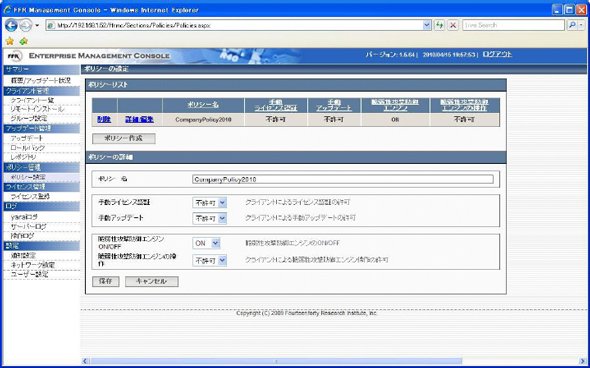Expand the address bar dropdown arrow
The width and height of the screenshot is (590, 368).
click(427, 25)
